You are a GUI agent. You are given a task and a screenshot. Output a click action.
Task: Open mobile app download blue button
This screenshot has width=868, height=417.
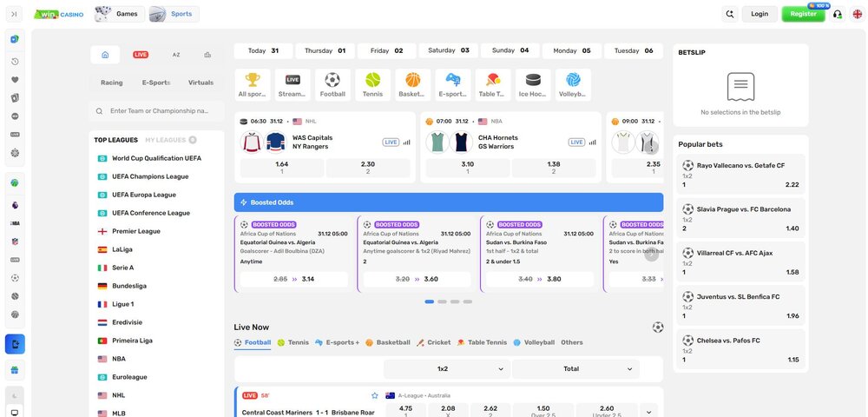15,344
